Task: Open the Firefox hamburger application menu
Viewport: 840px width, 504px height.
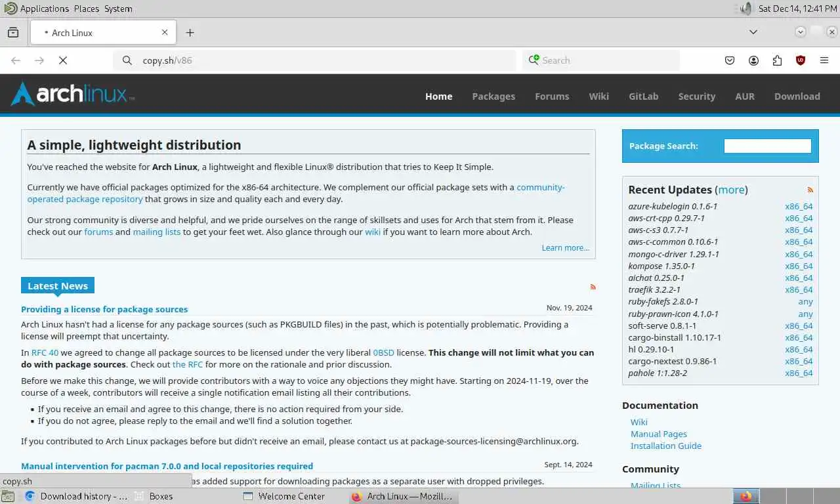Action: click(x=824, y=60)
